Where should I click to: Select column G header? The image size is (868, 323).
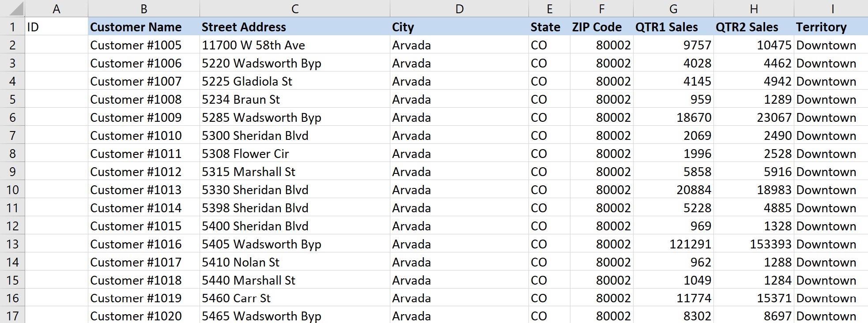tap(673, 9)
